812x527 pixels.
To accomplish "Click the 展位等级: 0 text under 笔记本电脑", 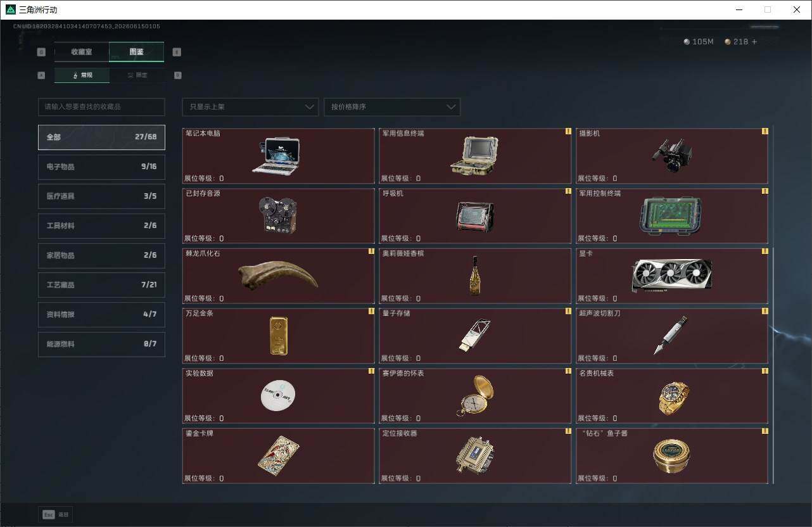I will 204,179.
